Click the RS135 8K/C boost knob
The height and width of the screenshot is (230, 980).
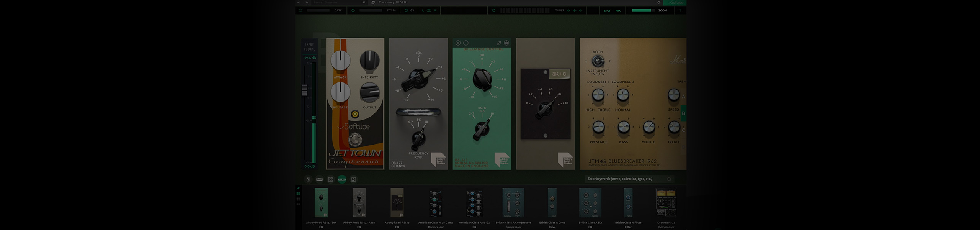tap(545, 109)
